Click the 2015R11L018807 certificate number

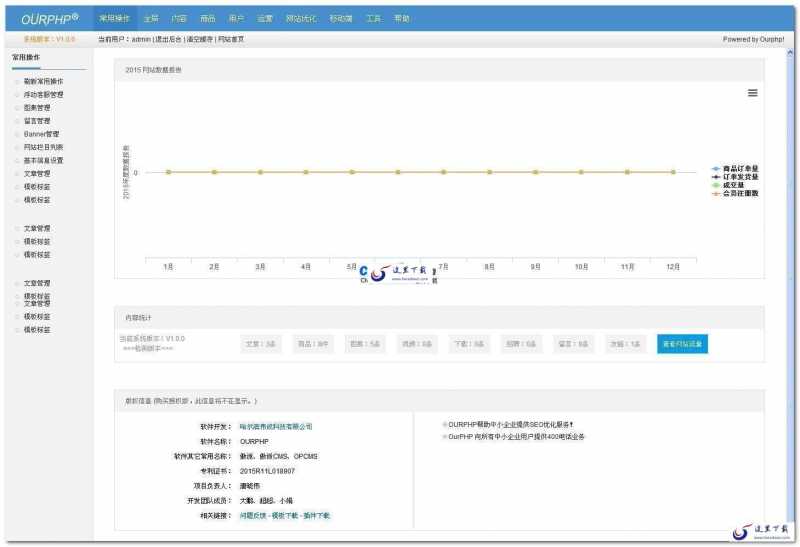pyautogui.click(x=267, y=471)
